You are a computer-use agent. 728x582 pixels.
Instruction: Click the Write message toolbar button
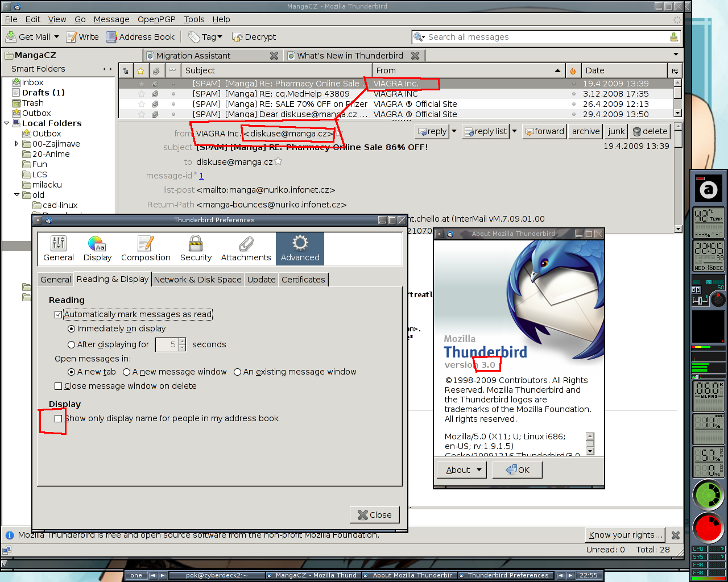pos(82,37)
